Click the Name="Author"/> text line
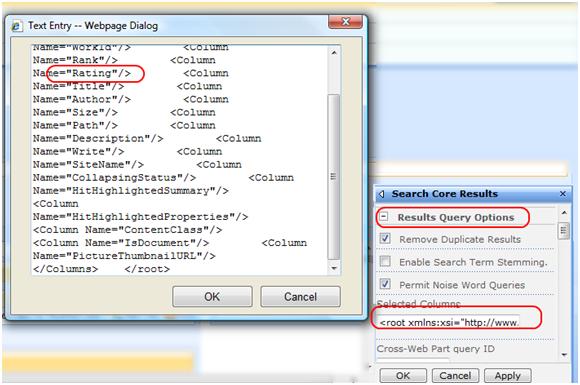Screen dimensions: 580x385 (82, 99)
